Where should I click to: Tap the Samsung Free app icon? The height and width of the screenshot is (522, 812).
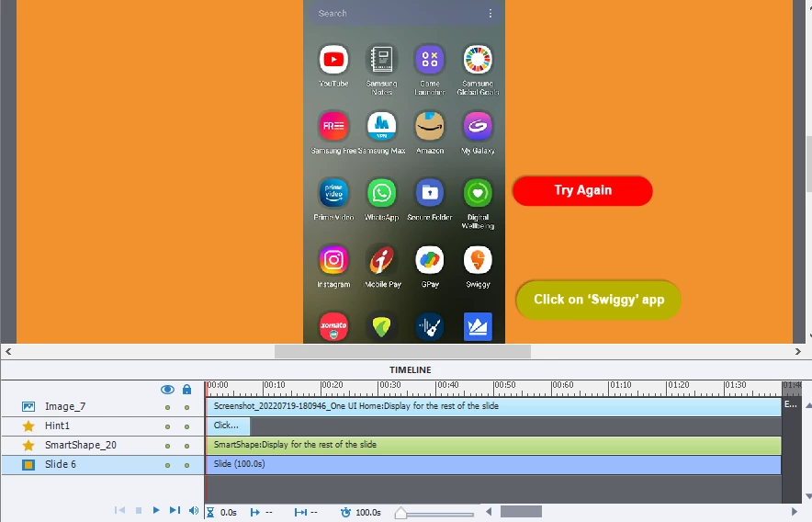click(333, 126)
